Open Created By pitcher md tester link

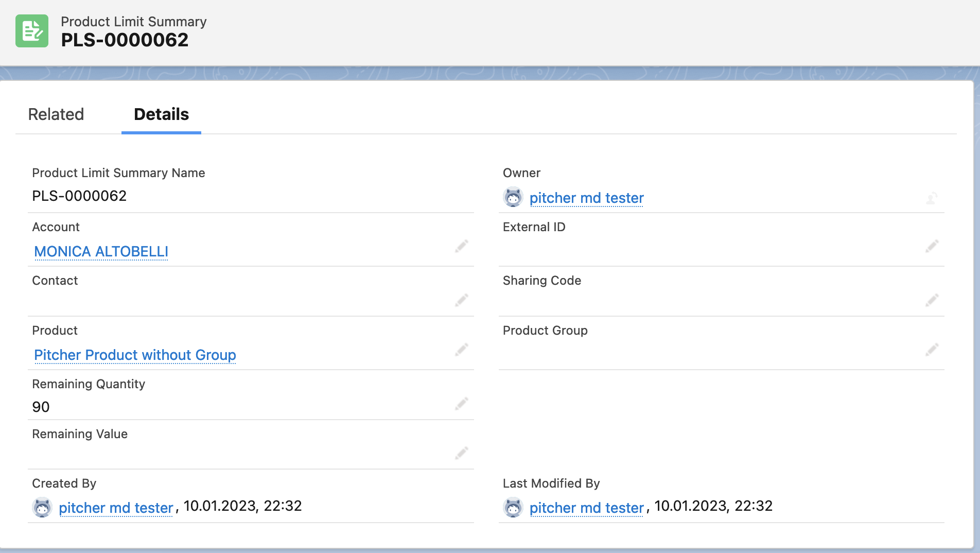116,508
